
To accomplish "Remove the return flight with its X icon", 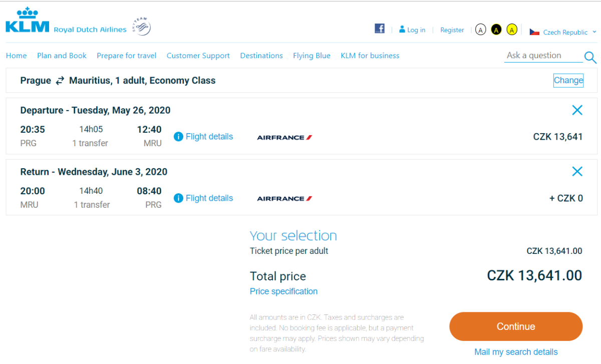I will (x=577, y=172).
